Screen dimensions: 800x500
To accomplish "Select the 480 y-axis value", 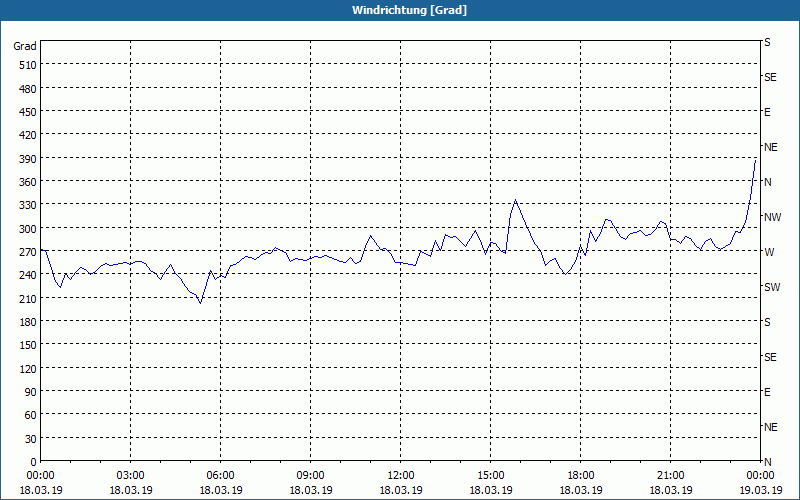I will coord(29,89).
